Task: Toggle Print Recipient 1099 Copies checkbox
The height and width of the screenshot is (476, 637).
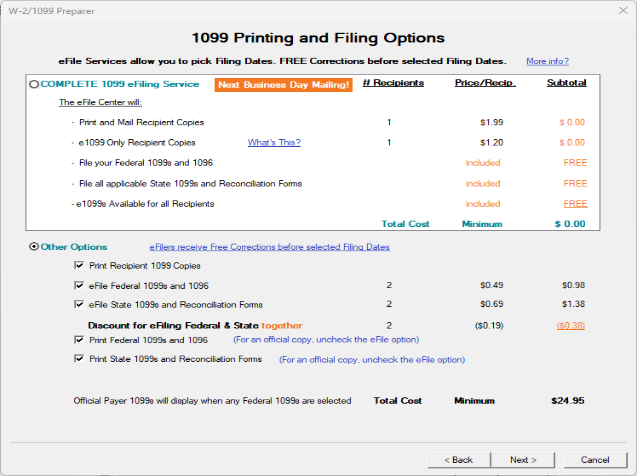Action: (x=79, y=266)
